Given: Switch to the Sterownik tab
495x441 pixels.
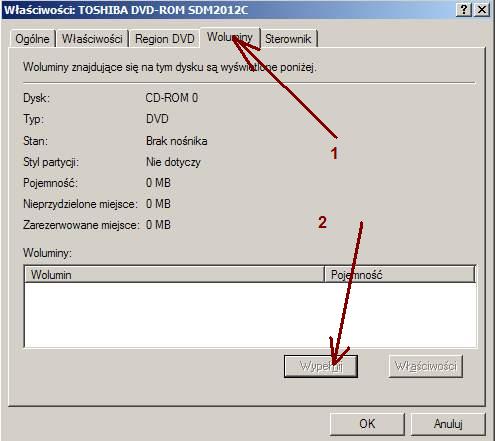Looking at the screenshot, I should pos(288,39).
